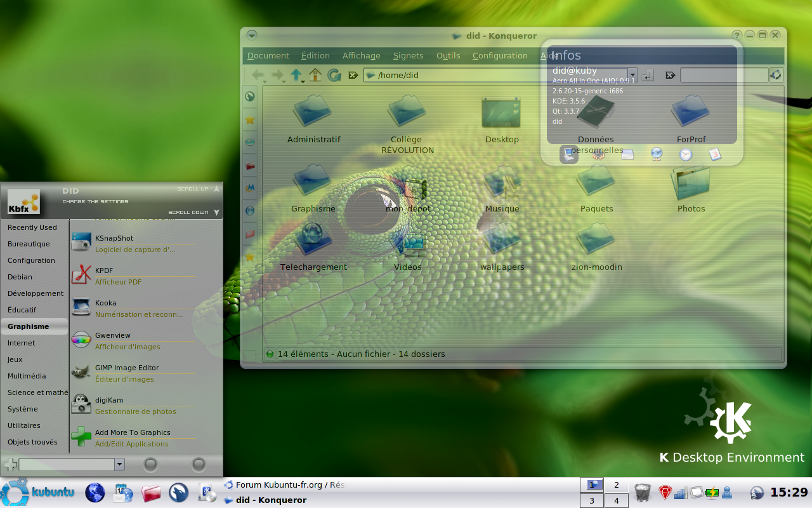This screenshot has width=812, height=508.
Task: Select Multimédia category in Kbfx
Action: pyautogui.click(x=34, y=376)
